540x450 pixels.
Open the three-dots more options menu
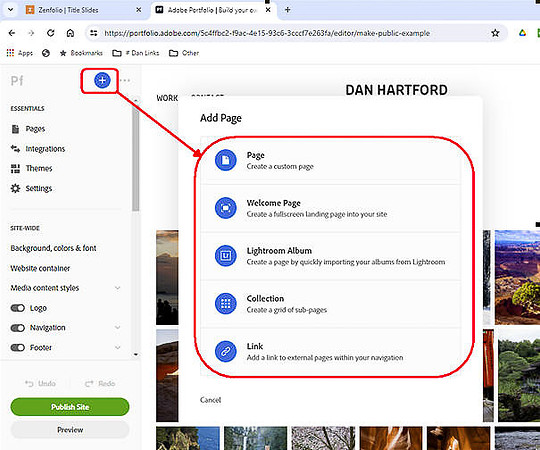[125, 80]
